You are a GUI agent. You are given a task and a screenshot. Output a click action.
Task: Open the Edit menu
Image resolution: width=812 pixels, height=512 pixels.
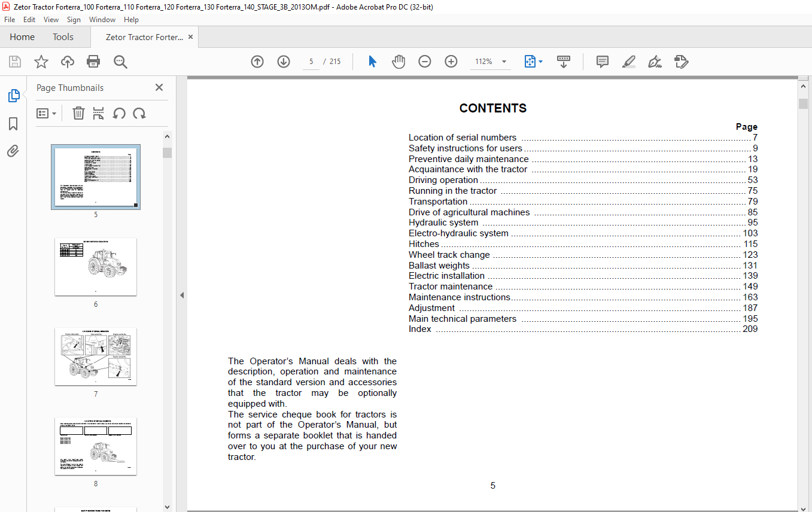[29, 20]
